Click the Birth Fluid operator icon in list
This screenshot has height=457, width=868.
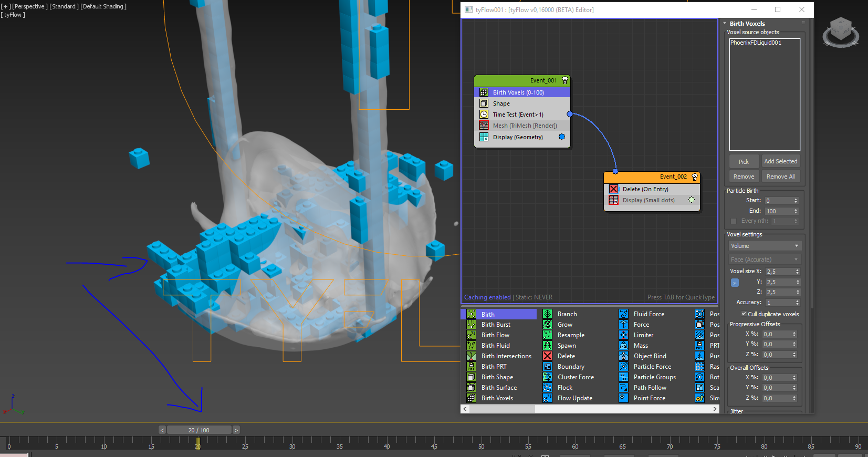[472, 346]
